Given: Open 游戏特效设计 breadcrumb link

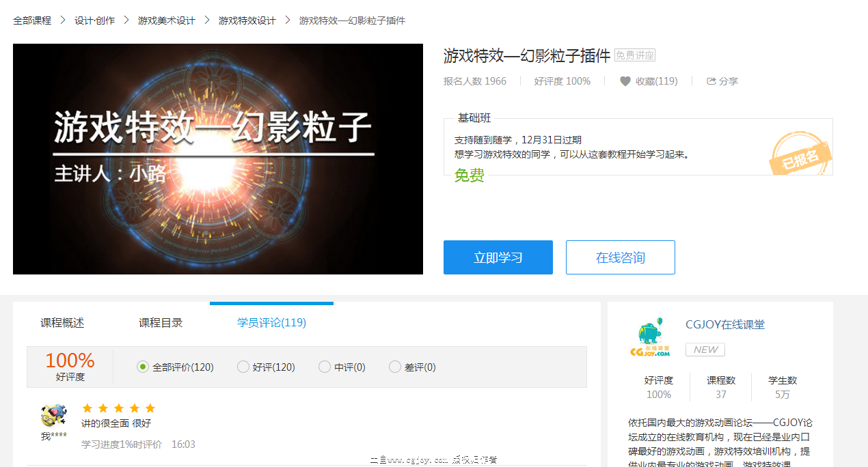Looking at the screenshot, I should pos(247,20).
